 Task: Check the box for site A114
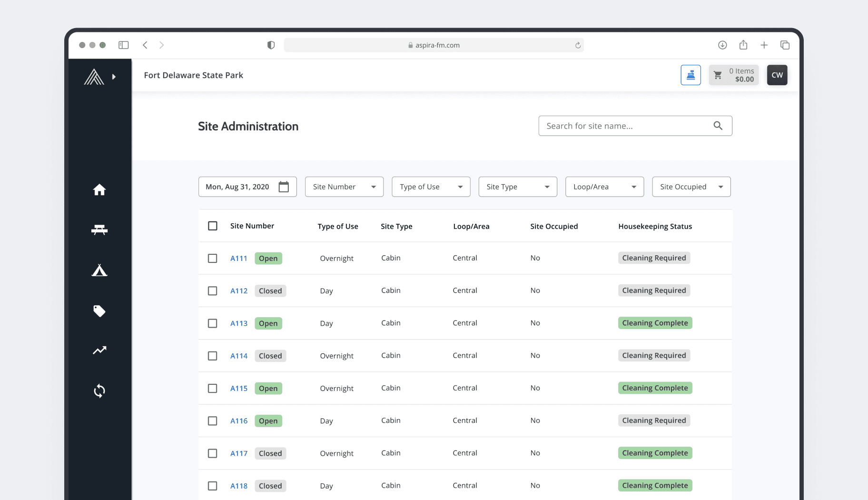[213, 356]
